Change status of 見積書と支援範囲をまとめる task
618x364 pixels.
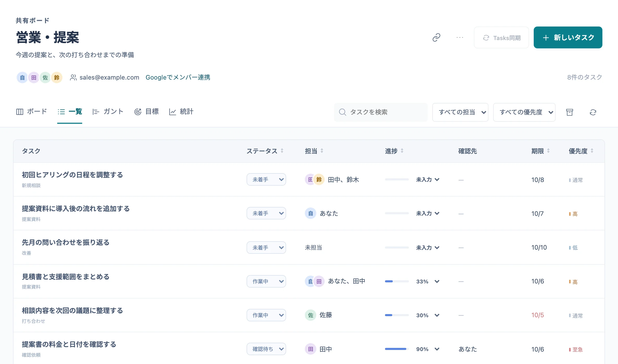tap(266, 281)
